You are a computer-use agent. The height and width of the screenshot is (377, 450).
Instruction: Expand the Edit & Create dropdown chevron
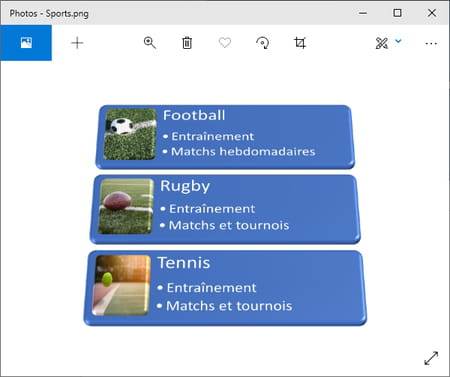[398, 41]
